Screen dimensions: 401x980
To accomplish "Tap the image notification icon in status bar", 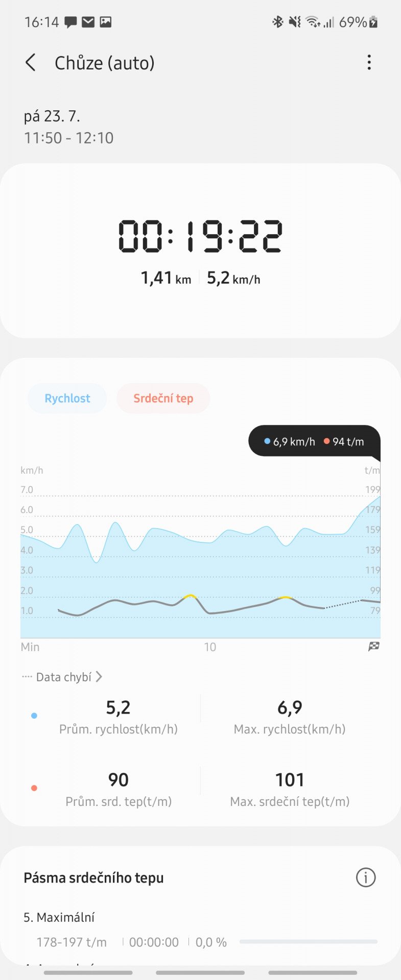I will (x=105, y=21).
